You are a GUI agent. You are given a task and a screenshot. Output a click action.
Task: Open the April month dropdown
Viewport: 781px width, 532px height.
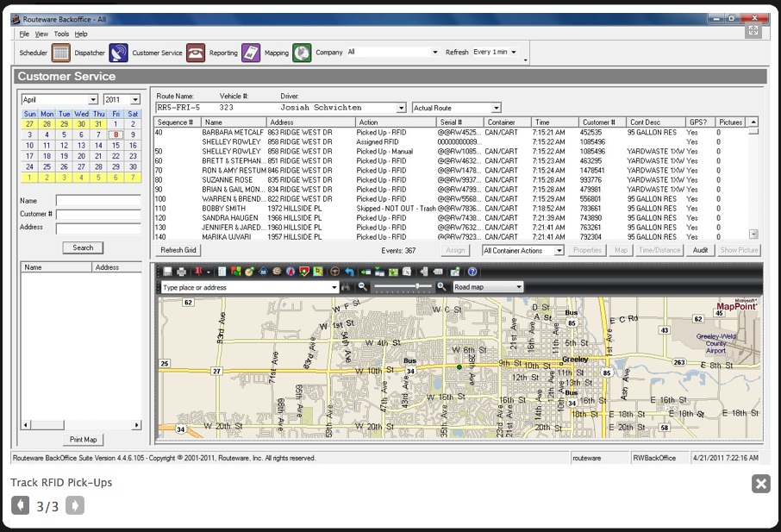tap(92, 100)
